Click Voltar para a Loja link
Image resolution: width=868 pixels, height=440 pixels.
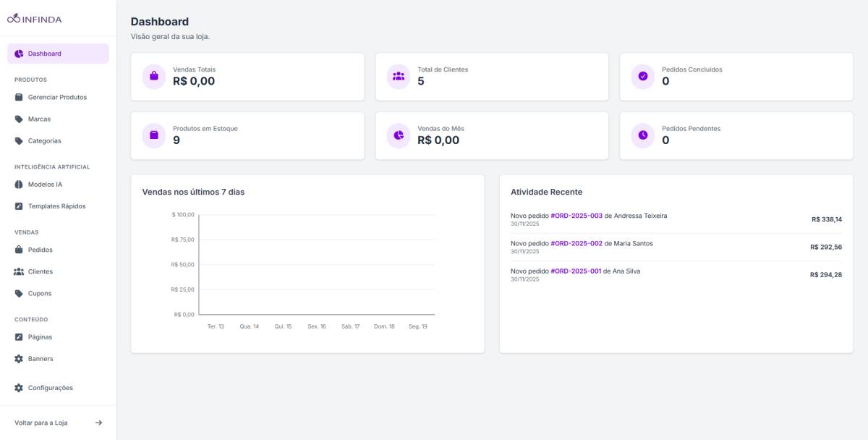click(58, 423)
